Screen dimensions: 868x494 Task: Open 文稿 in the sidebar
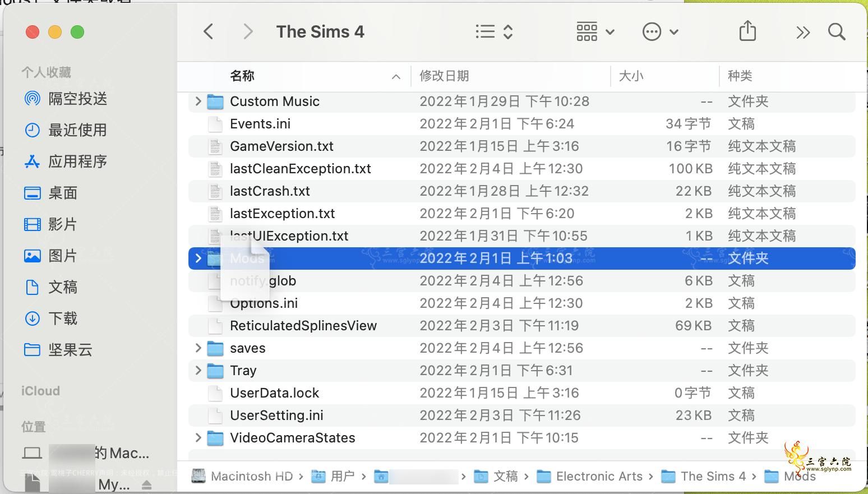point(50,287)
